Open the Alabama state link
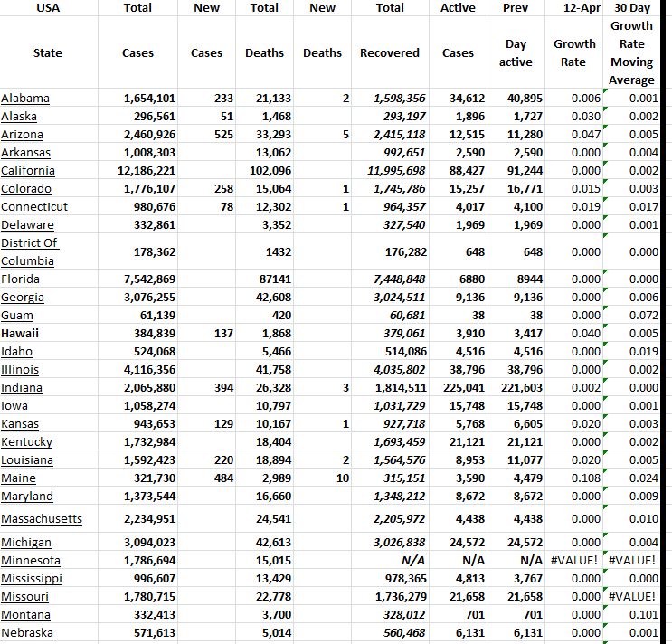Image resolution: width=672 pixels, height=644 pixels. coord(25,98)
